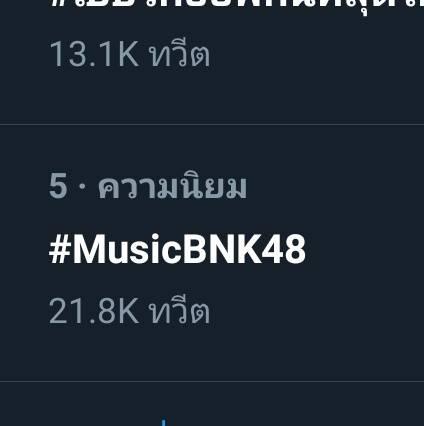Screen dimensions: 424x426
Task: Click the 13.1K number near the top
Action: (x=94, y=54)
